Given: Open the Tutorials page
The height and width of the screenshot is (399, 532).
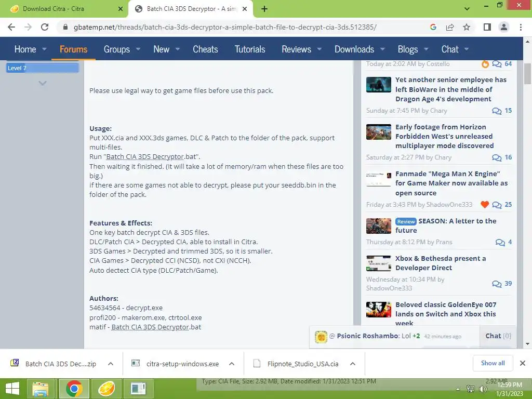Looking at the screenshot, I should (x=250, y=49).
